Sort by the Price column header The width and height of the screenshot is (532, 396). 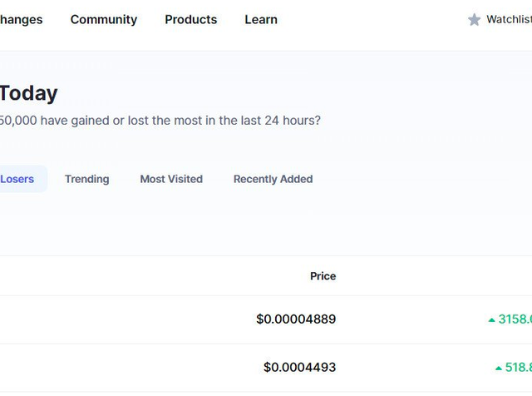(323, 276)
